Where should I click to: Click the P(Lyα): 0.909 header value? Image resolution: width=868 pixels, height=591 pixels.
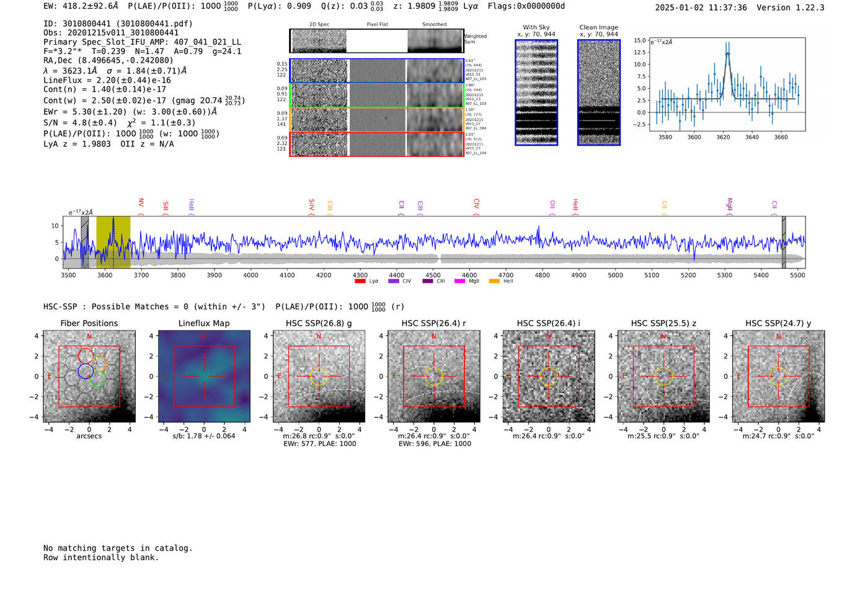(280, 6)
